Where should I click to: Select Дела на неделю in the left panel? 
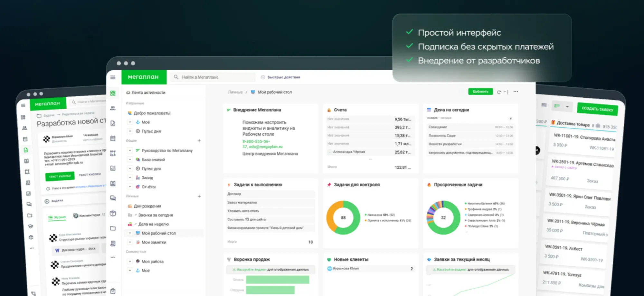148,224
